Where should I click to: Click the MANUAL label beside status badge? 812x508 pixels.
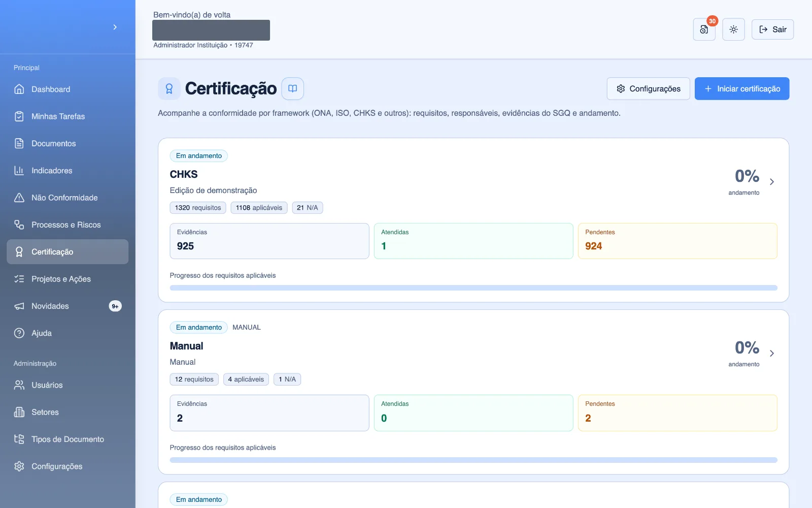247,328
